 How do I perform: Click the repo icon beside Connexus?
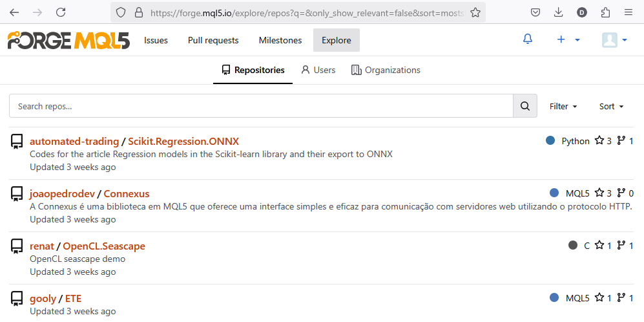coord(16,194)
